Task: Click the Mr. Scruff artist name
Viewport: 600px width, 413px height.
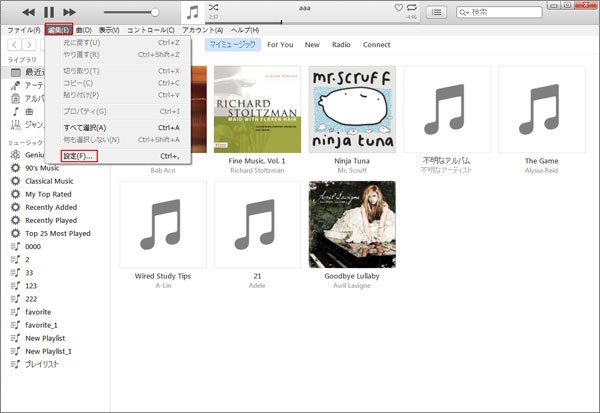Action: pos(352,170)
